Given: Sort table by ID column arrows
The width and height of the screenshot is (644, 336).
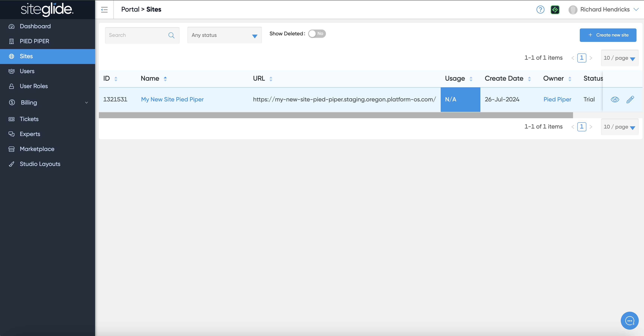Looking at the screenshot, I should 116,79.
